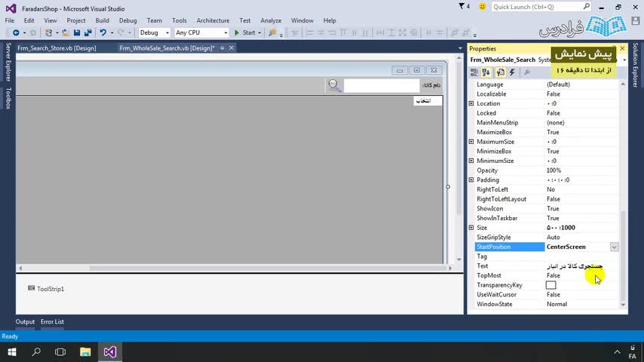Image resolution: width=644 pixels, height=362 pixels.
Task: Select the ToolStrip1 component in the tray
Action: click(x=46, y=289)
